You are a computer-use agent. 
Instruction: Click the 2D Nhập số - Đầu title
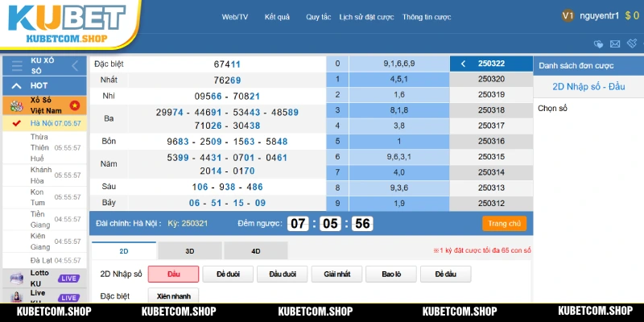tap(588, 87)
